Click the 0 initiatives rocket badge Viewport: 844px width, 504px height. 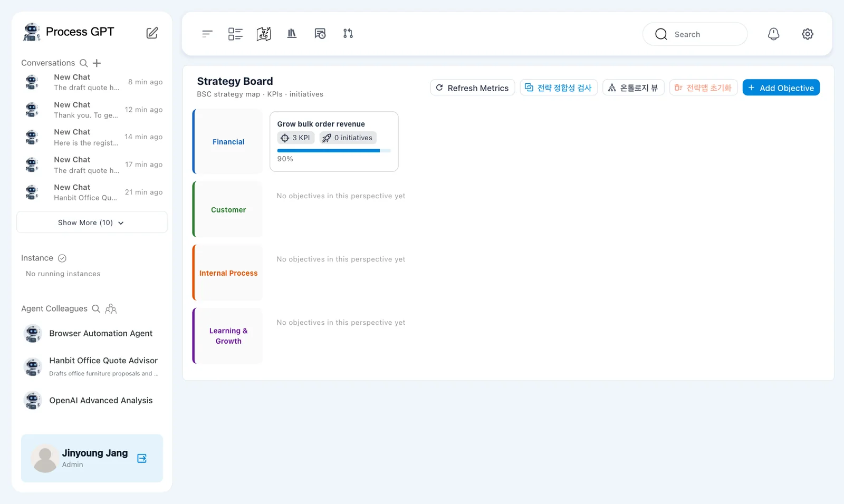348,138
